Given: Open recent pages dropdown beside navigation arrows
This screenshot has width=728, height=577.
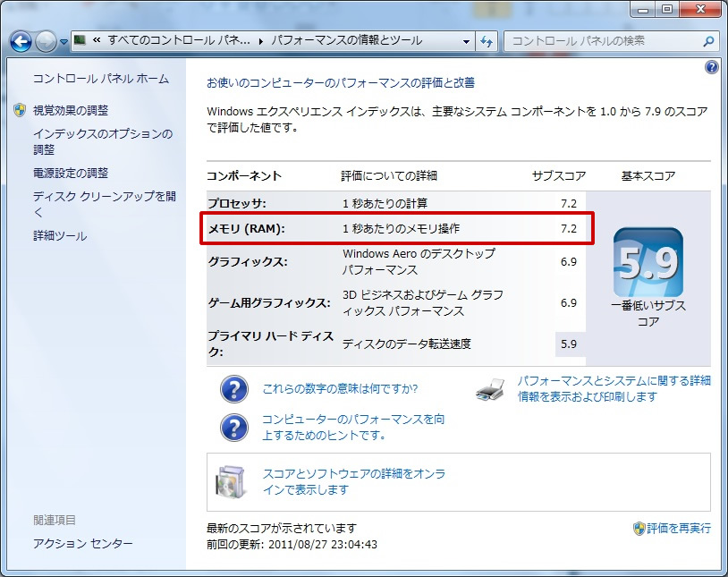Looking at the screenshot, I should pos(64,42).
